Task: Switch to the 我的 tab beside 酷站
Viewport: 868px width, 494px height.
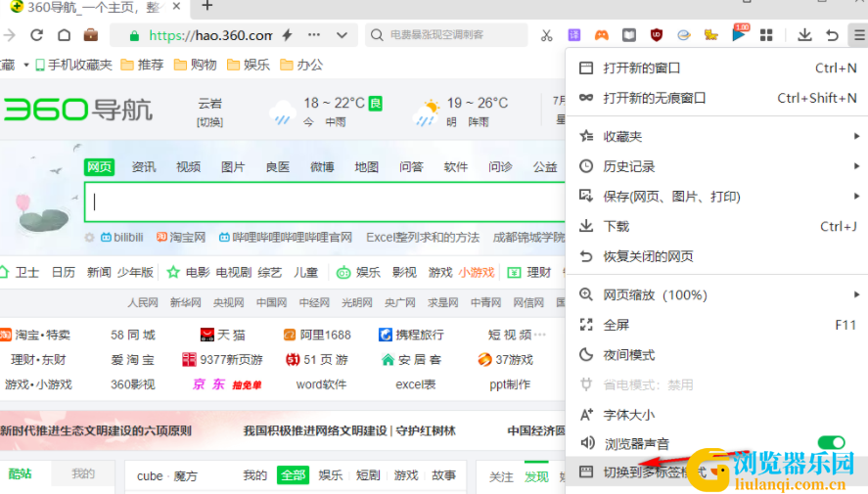Action: 83,473
